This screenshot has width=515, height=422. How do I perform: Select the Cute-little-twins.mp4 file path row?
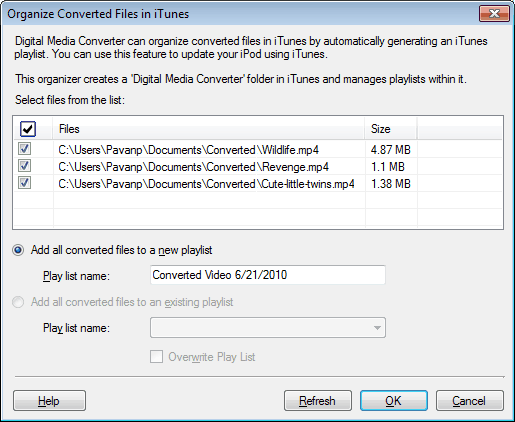pyautogui.click(x=206, y=184)
